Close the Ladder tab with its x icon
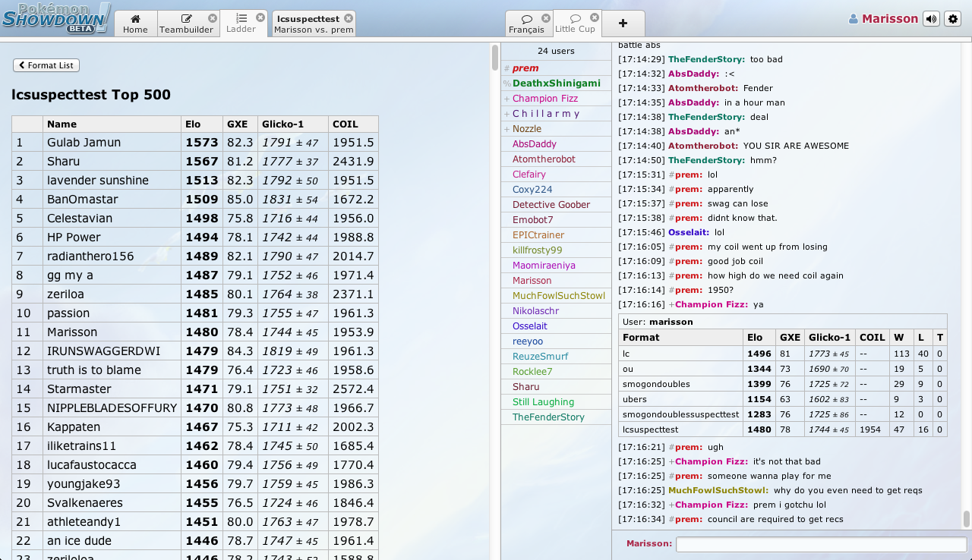 (x=260, y=17)
